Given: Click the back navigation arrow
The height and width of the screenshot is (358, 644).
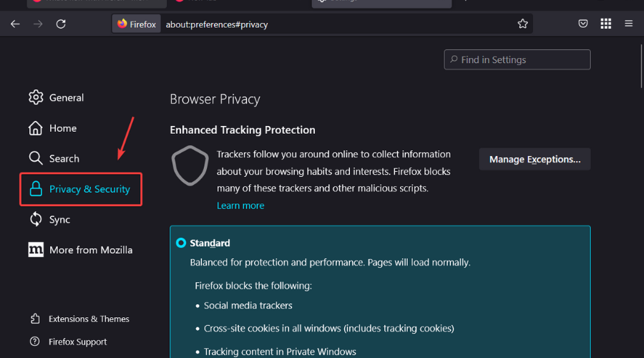Looking at the screenshot, I should (x=15, y=24).
